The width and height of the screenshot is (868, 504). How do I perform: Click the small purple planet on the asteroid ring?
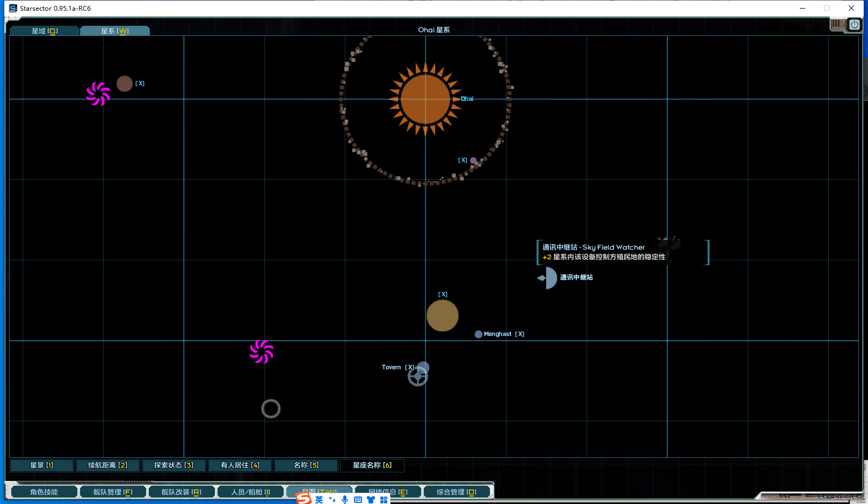point(473,160)
